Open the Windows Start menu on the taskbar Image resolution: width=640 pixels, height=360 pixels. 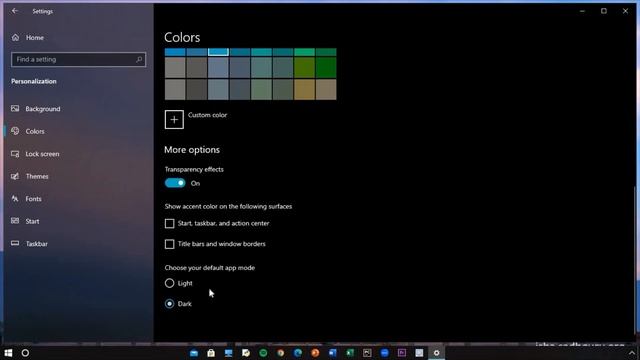pos(8,353)
